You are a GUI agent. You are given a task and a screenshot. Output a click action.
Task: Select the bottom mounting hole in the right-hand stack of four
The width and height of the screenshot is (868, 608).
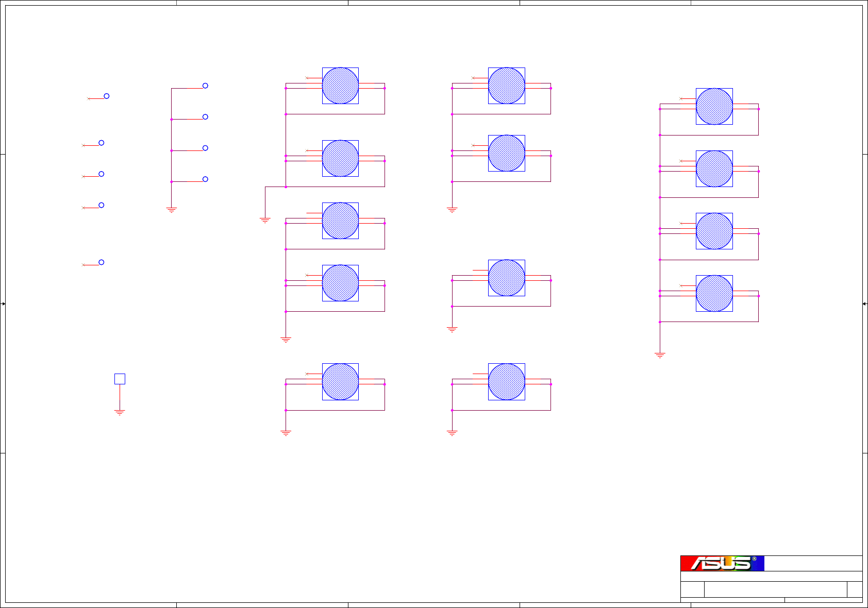(x=714, y=293)
